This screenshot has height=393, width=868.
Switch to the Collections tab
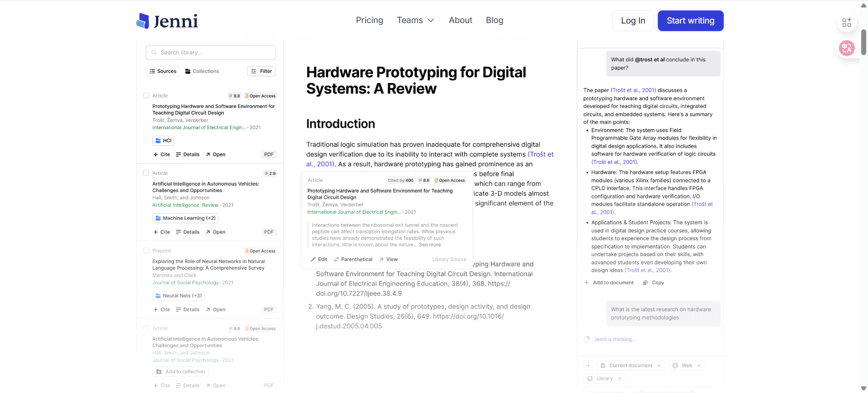202,71
